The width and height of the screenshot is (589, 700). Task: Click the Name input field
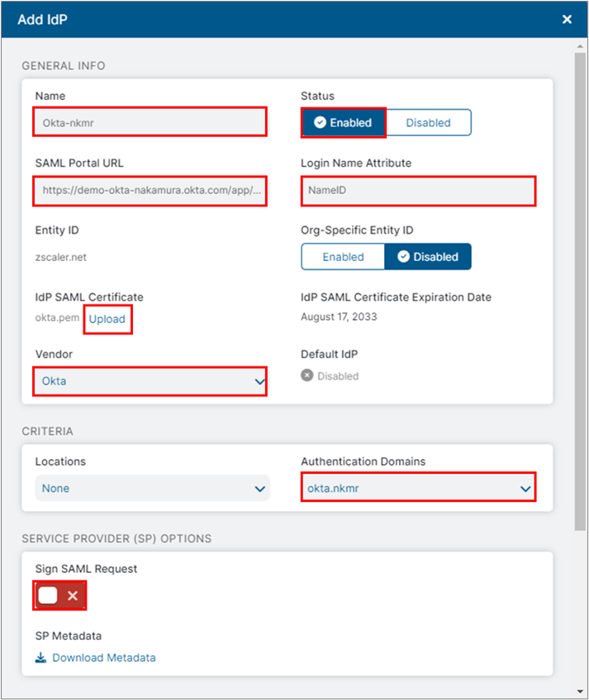coord(150,122)
